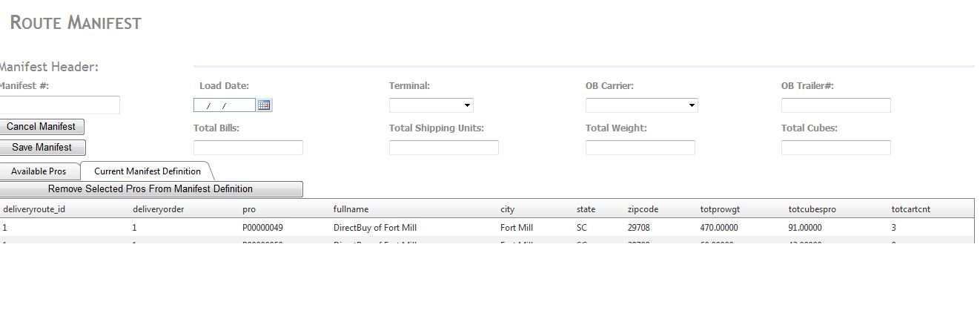This screenshot has height=322, width=980.
Task: Click the Save Manifest button
Action: [x=42, y=148]
